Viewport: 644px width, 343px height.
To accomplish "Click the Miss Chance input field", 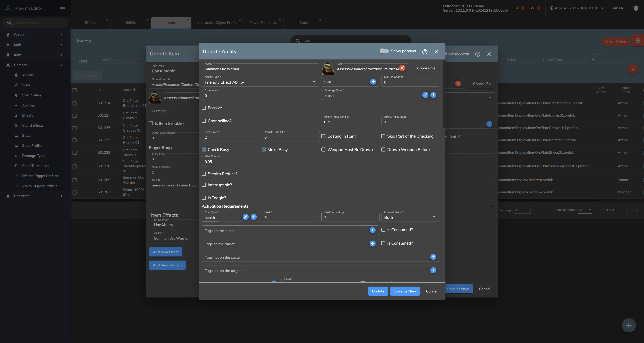I will 230,162.
